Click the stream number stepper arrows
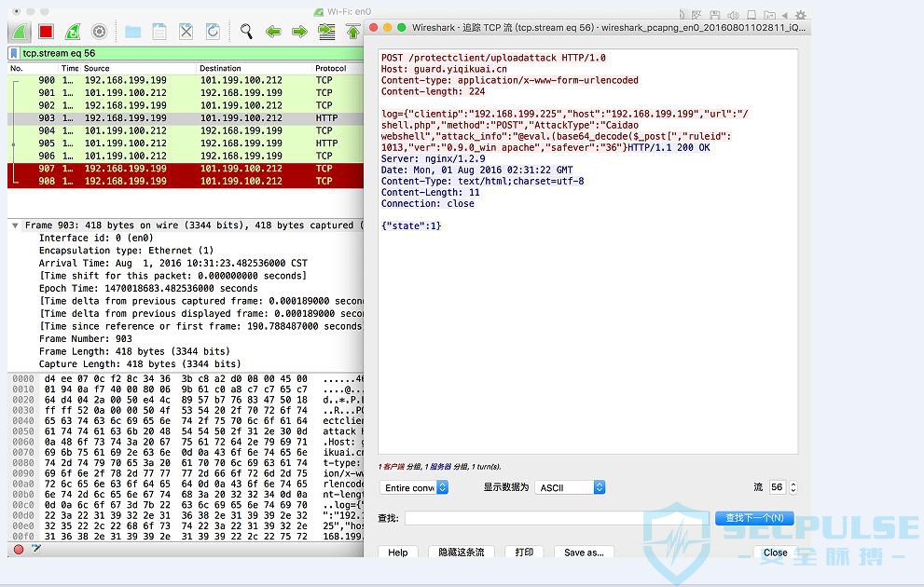 793,487
